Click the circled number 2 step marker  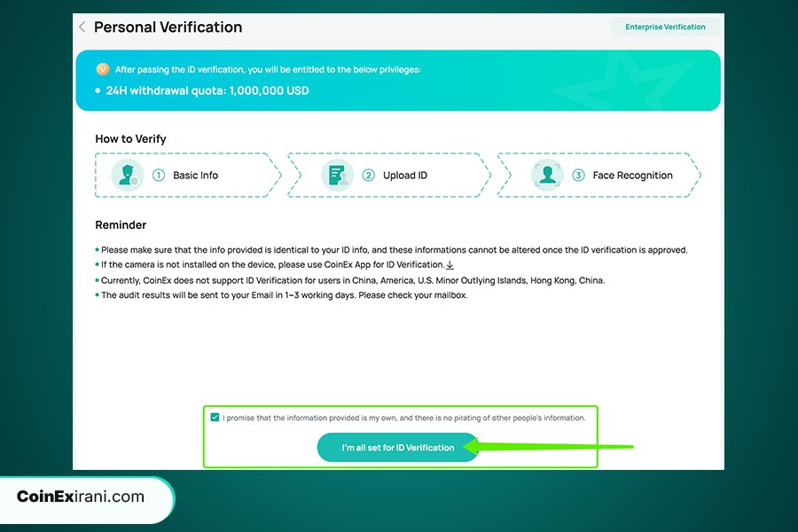[369, 176]
